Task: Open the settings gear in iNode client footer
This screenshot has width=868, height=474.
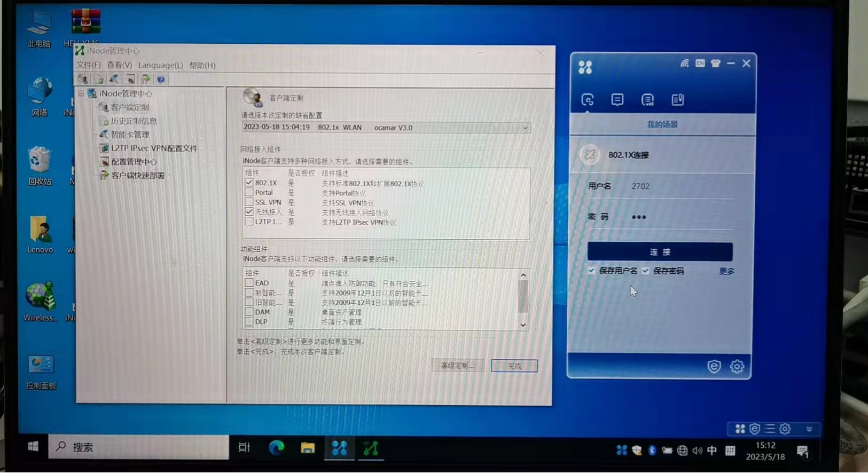Action: tap(737, 366)
